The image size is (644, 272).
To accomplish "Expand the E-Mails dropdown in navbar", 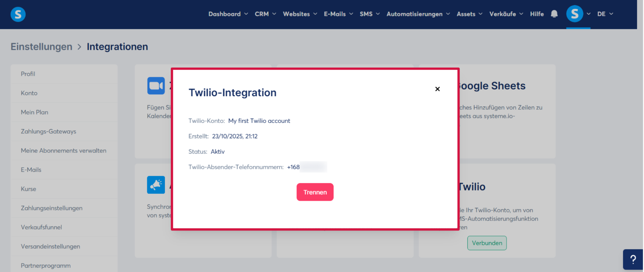I will (338, 14).
